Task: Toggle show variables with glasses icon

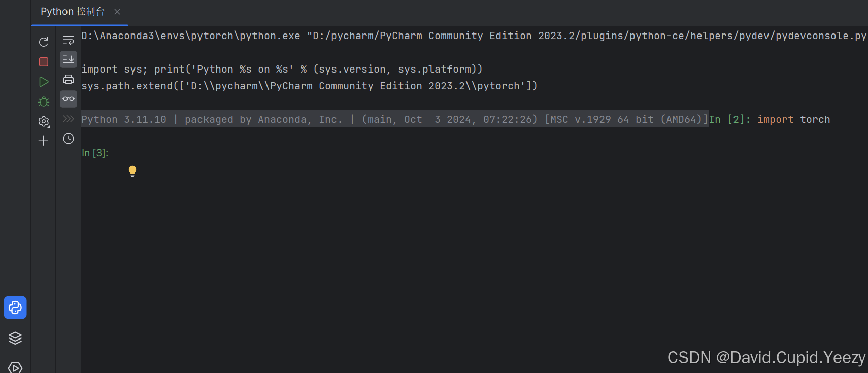Action: [x=68, y=99]
